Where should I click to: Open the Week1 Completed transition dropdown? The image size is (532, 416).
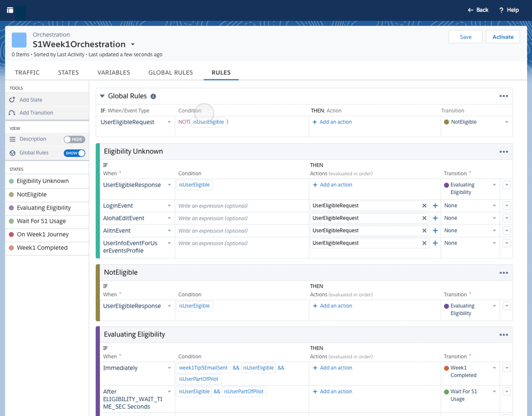pos(494,368)
